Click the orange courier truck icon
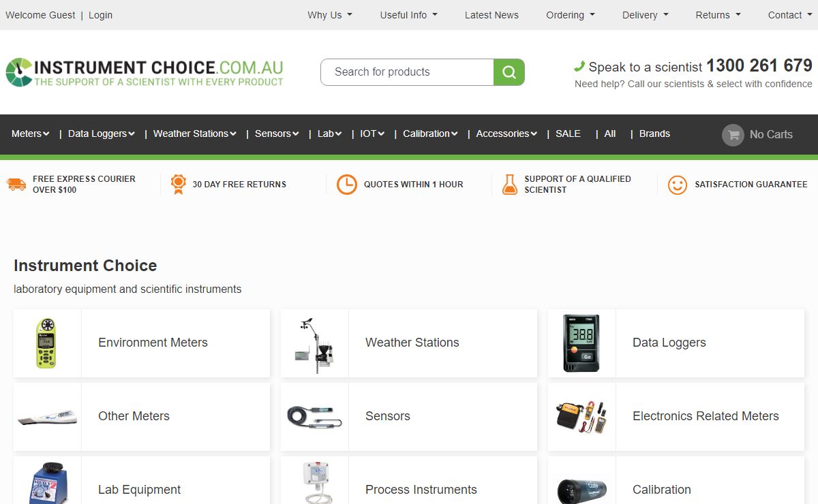 point(16,185)
